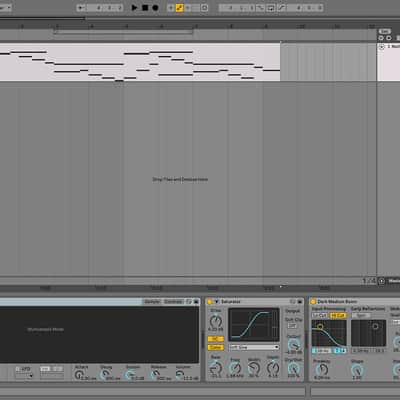Screen dimensions: 400x400
Task: Click the reverb input filter display
Action: (329, 333)
